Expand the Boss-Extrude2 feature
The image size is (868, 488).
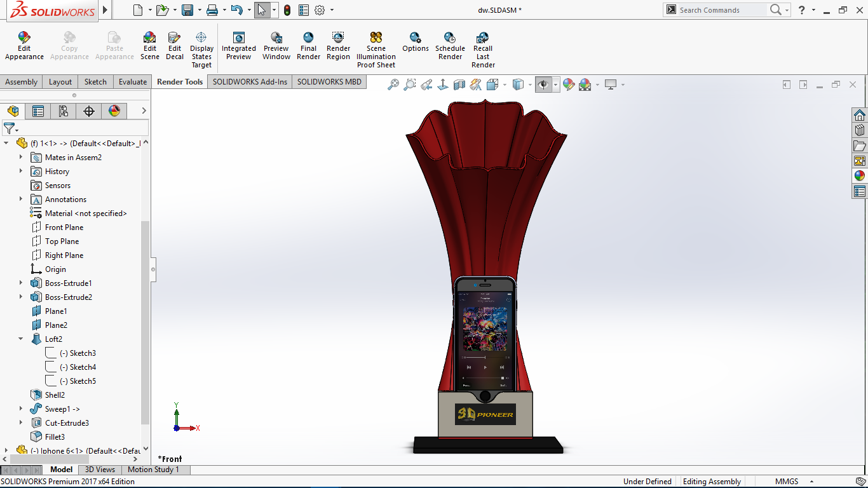click(x=20, y=297)
